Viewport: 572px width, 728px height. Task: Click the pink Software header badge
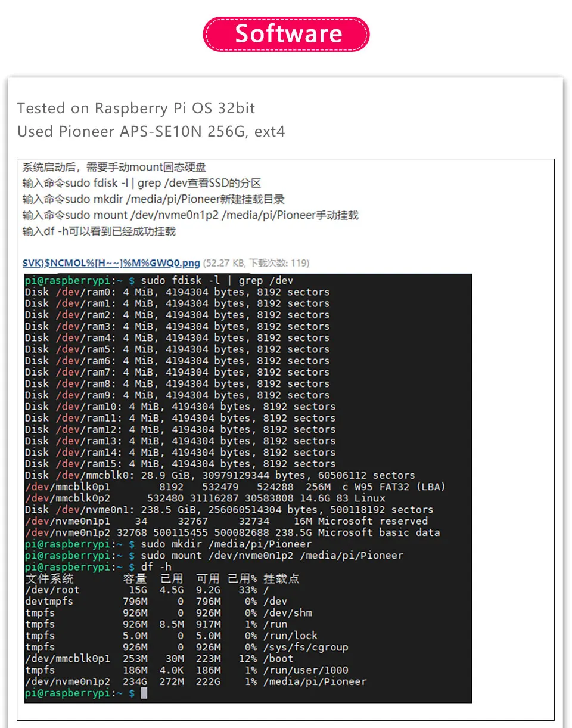click(x=286, y=34)
